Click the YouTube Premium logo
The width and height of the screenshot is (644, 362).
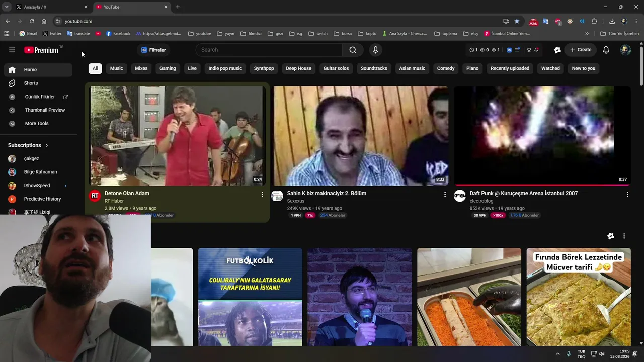[x=42, y=50]
